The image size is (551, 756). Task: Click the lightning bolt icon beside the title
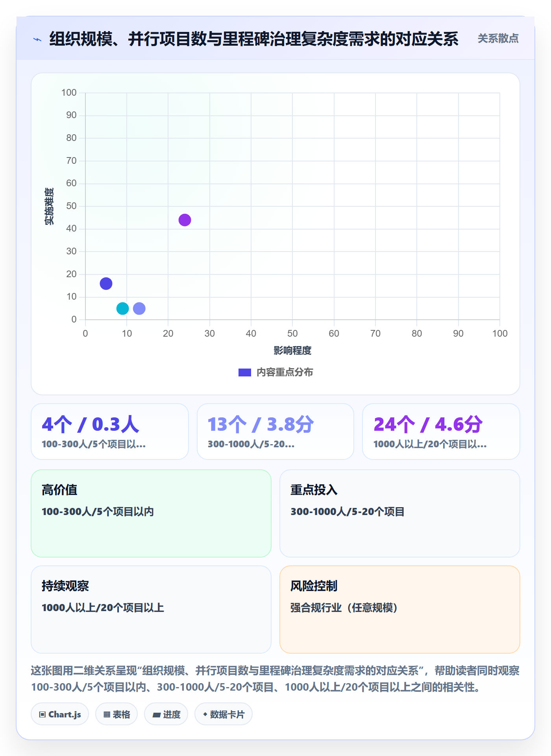pyautogui.click(x=37, y=39)
